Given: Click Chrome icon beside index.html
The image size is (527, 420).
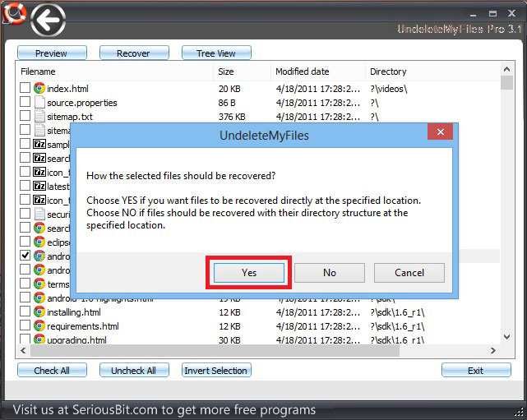Looking at the screenshot, I should pos(39,89).
